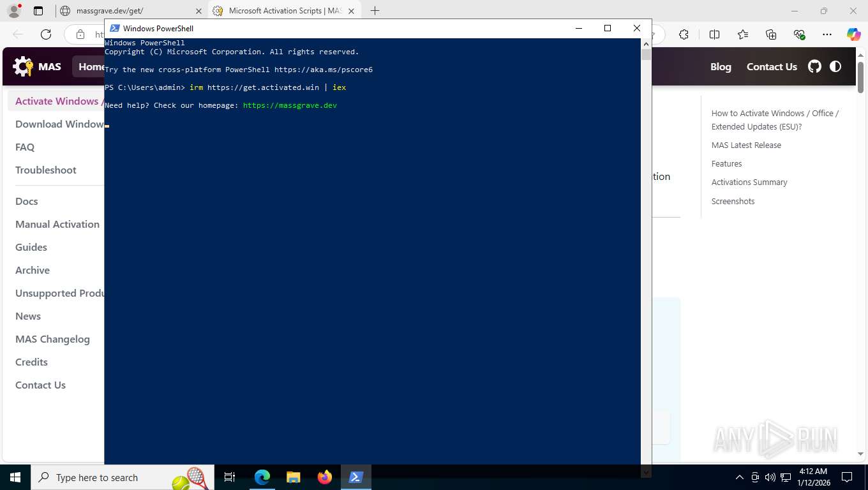Click the Edge refresh button
The image size is (868, 490).
(x=45, y=34)
